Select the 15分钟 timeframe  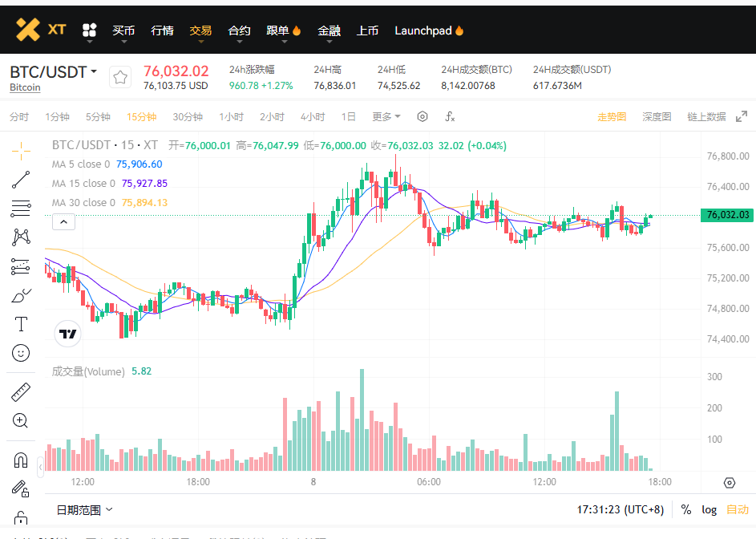[x=141, y=117]
